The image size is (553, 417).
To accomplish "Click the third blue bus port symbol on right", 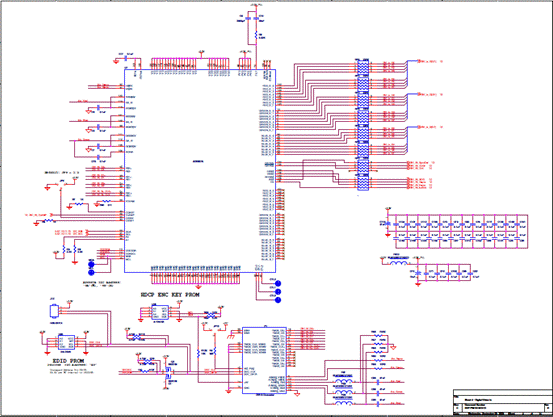I will pyautogui.click(x=419, y=127).
